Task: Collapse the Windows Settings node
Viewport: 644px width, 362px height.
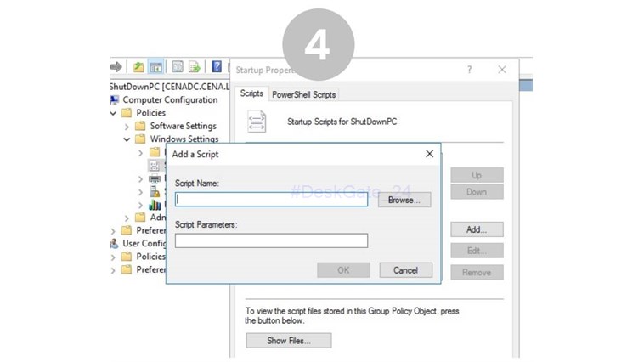Action: (x=127, y=139)
